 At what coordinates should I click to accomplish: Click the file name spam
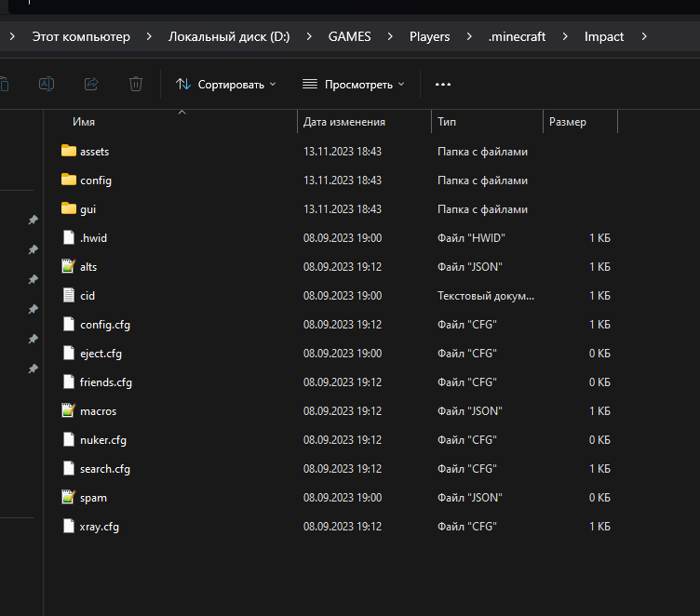coord(93,498)
